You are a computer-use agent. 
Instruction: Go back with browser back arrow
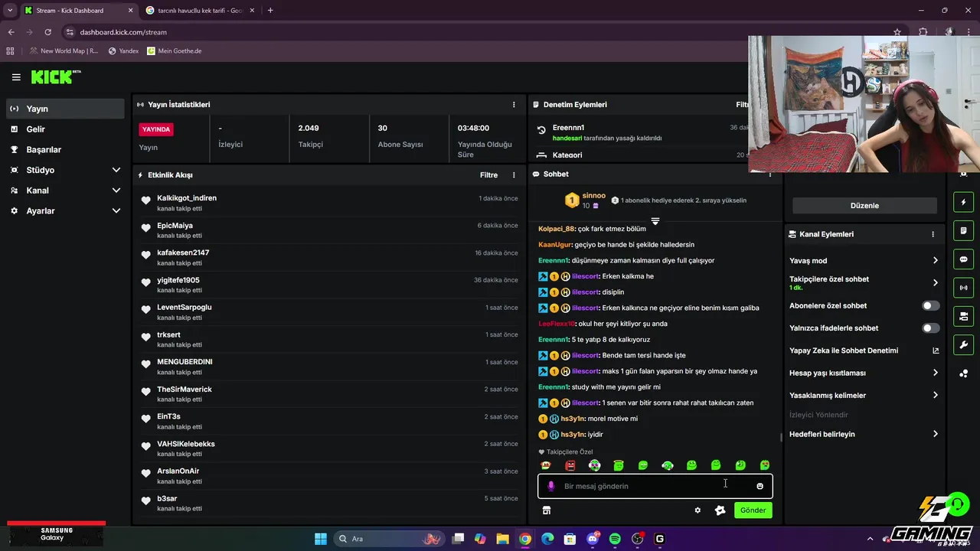click(11, 32)
